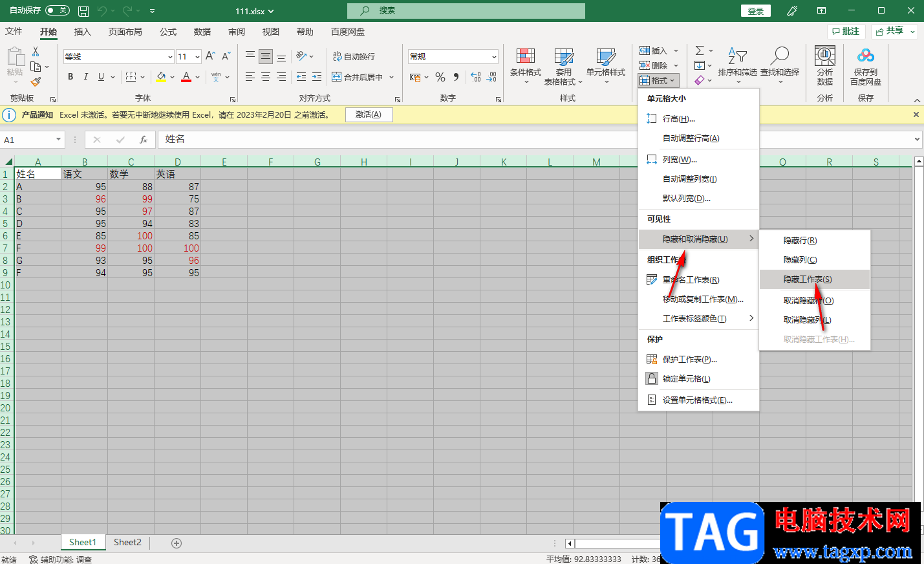Toggle wrap text (自动换行)
The height and width of the screenshot is (564, 924).
(354, 57)
